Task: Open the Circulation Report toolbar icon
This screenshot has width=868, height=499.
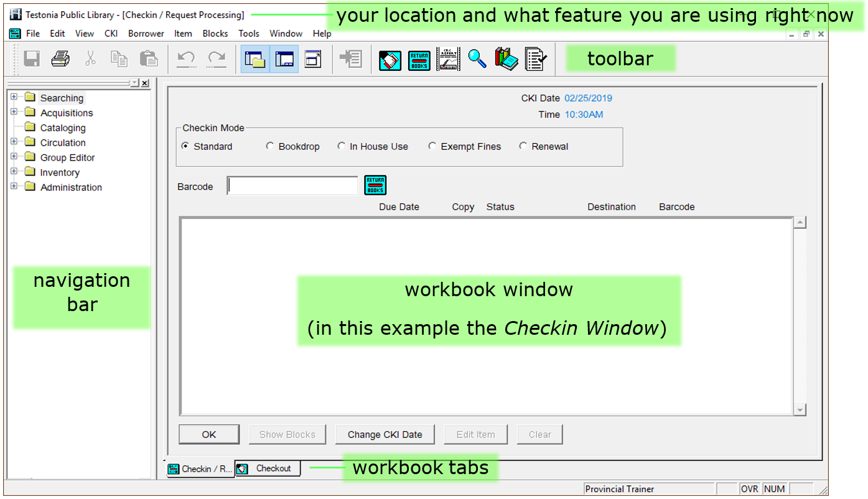Action: coord(448,60)
